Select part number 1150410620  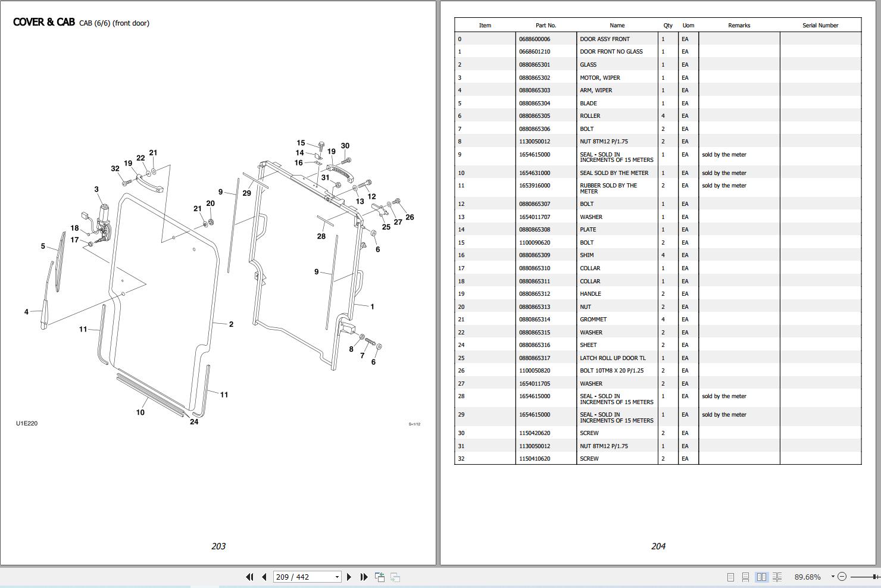(x=535, y=459)
